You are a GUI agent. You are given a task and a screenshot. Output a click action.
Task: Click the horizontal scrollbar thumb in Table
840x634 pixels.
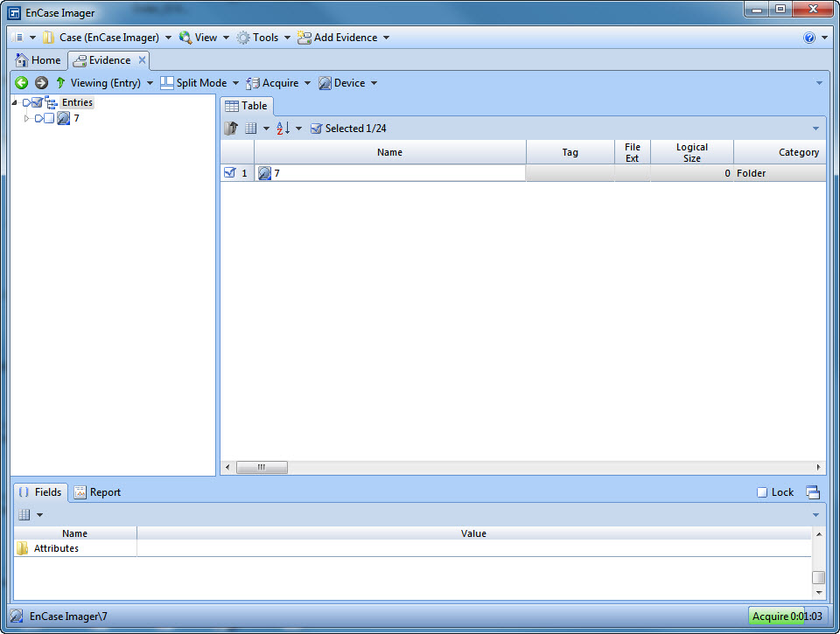[262, 468]
